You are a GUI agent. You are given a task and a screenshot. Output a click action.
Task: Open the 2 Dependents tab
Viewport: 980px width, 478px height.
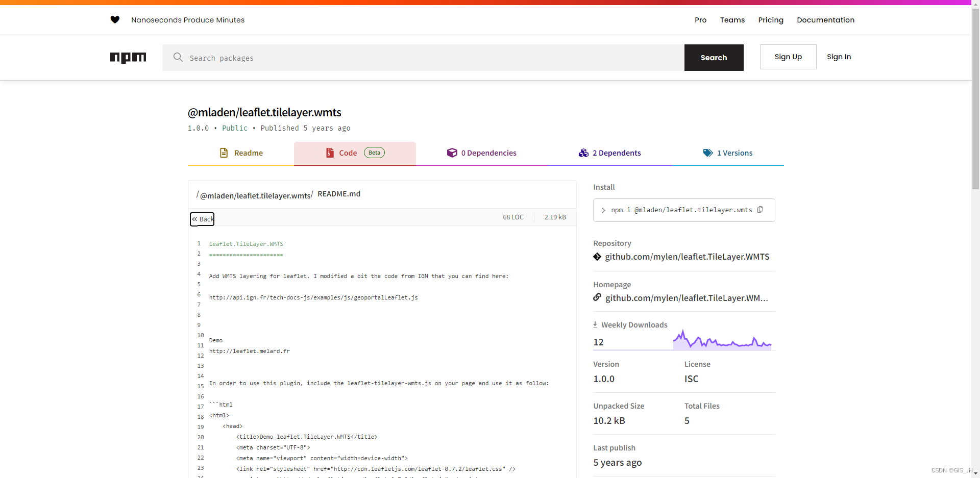coord(609,153)
